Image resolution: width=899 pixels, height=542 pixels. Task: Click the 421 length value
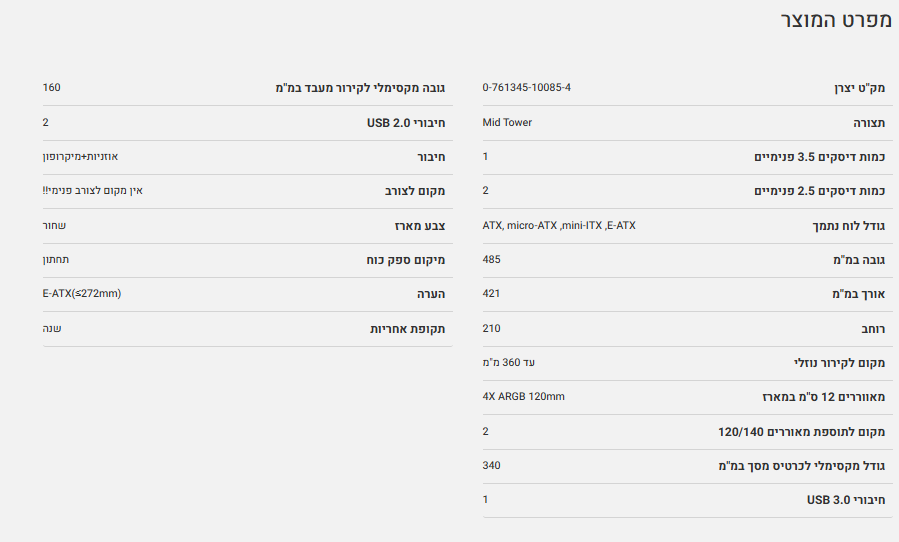click(491, 293)
